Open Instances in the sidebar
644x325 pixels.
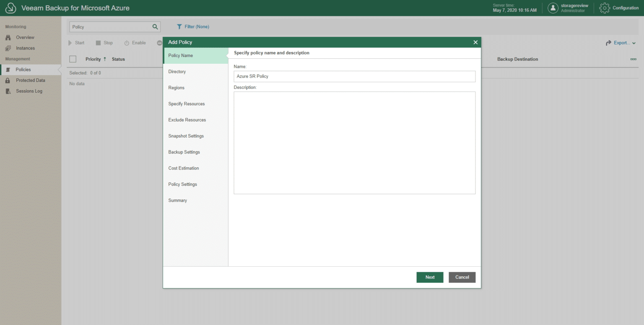click(25, 48)
